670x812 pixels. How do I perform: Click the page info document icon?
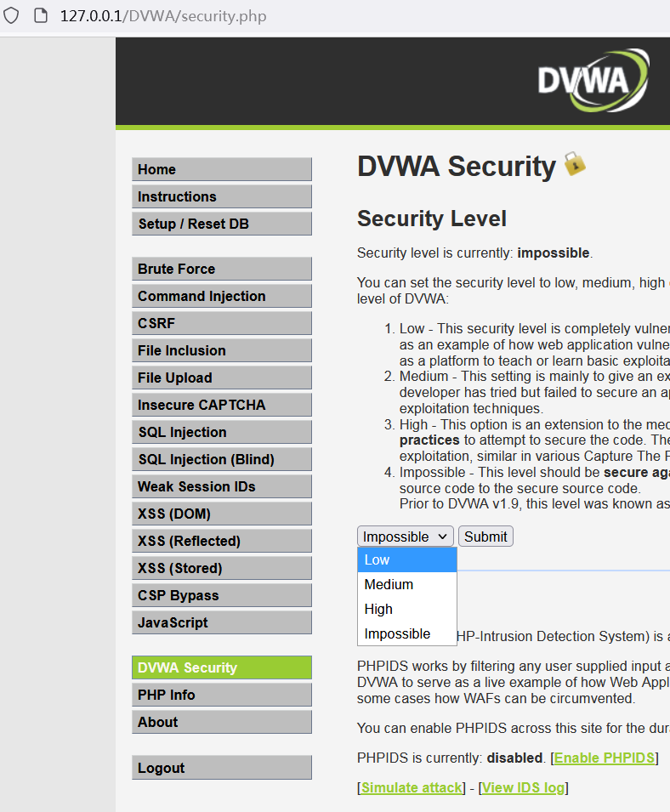coord(40,15)
